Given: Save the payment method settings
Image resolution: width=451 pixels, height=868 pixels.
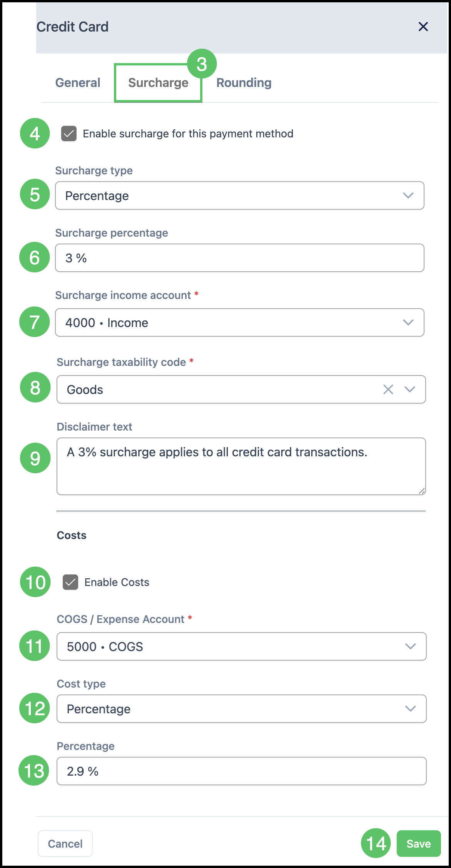Looking at the screenshot, I should [x=419, y=843].
